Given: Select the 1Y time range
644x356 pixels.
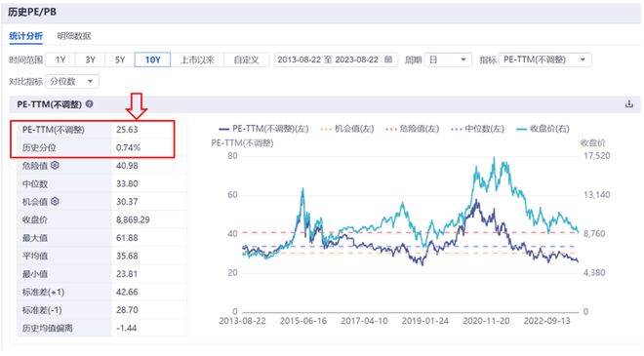Looking at the screenshot, I should point(60,59).
